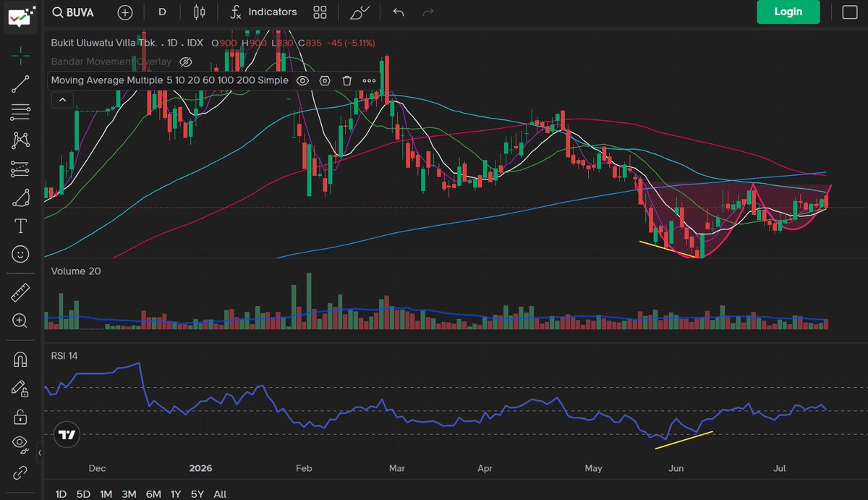Select the 5Y date range
Viewport: 868px width, 500px height.
click(x=197, y=494)
